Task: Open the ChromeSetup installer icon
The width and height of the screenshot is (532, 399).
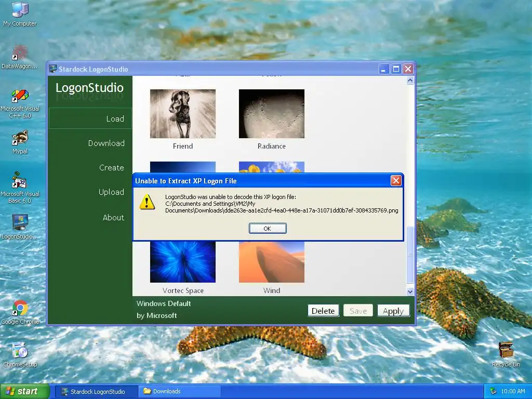Action: (x=20, y=354)
